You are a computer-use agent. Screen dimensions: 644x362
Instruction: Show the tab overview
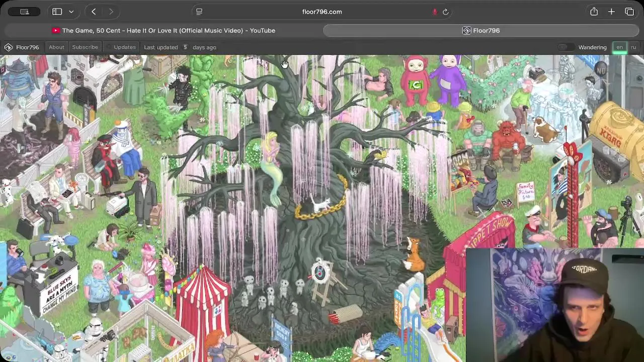(x=629, y=12)
